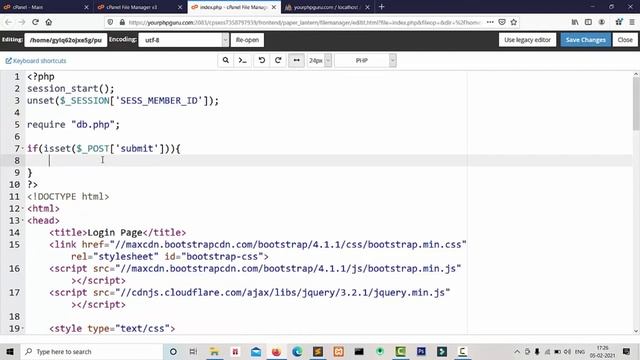Open the editor search tool
The height and width of the screenshot is (360, 640).
(225, 60)
